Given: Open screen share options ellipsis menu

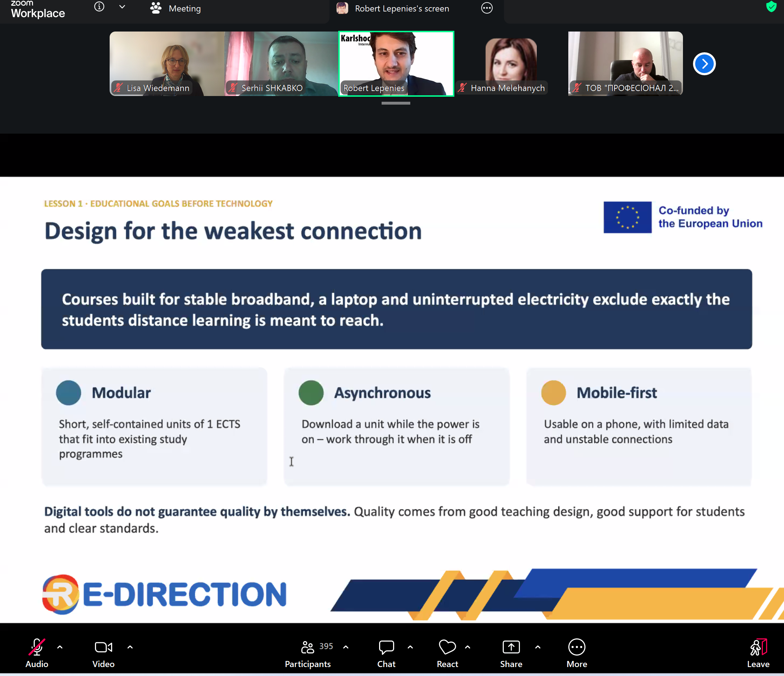Looking at the screenshot, I should (x=487, y=8).
